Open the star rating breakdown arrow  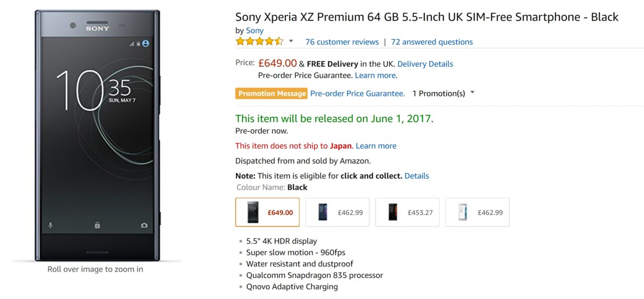pyautogui.click(x=291, y=42)
